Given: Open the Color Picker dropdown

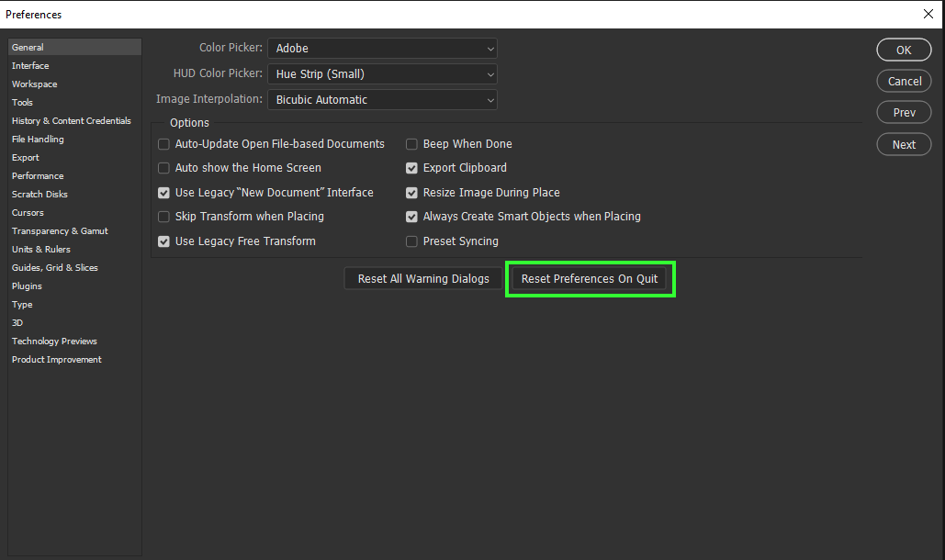Looking at the screenshot, I should click(382, 48).
